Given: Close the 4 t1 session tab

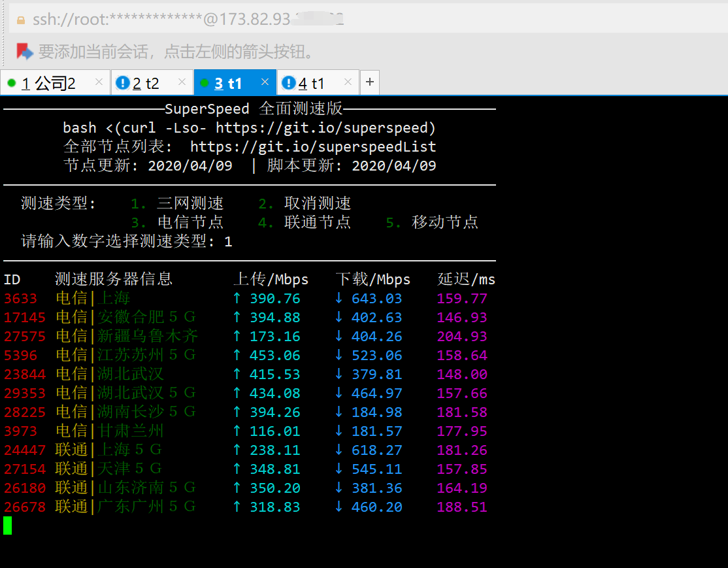Looking at the screenshot, I should click(348, 82).
